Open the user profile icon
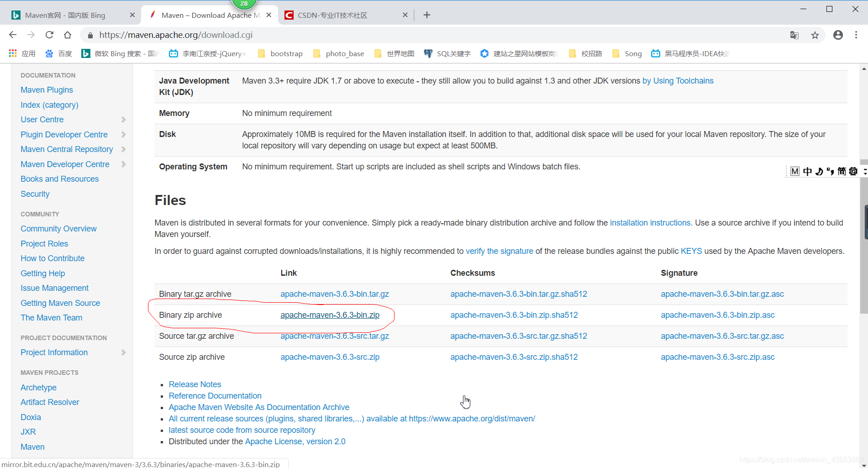Image resolution: width=868 pixels, height=468 pixels. [838, 35]
